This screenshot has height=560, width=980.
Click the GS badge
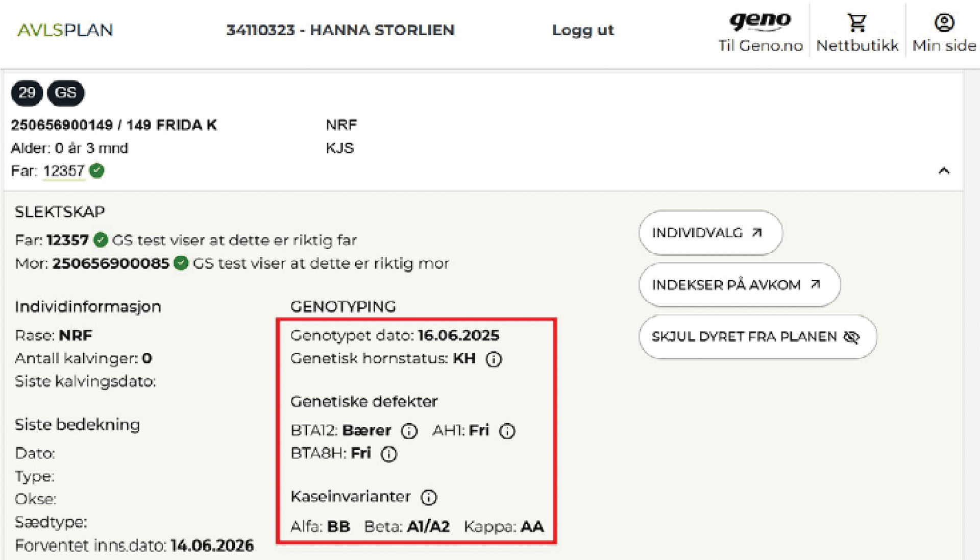point(65,93)
